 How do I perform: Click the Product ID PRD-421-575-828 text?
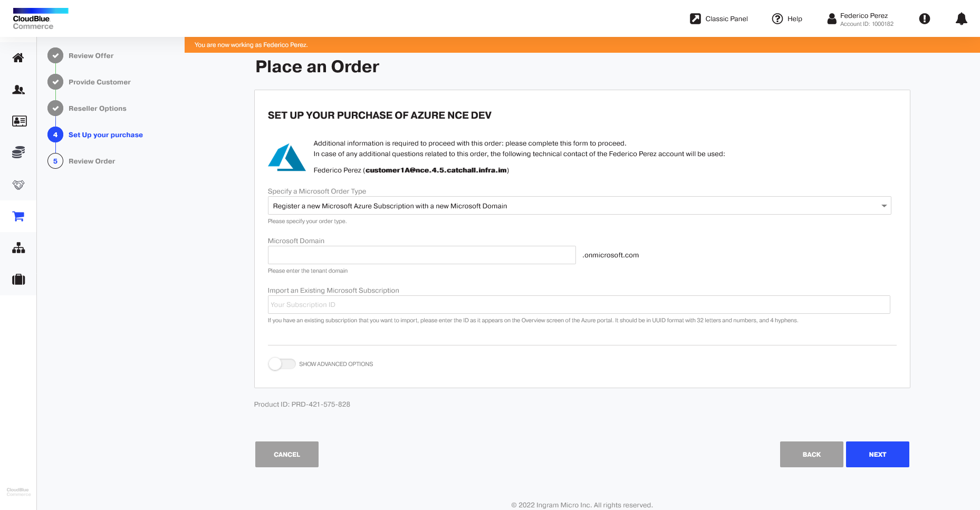click(302, 405)
